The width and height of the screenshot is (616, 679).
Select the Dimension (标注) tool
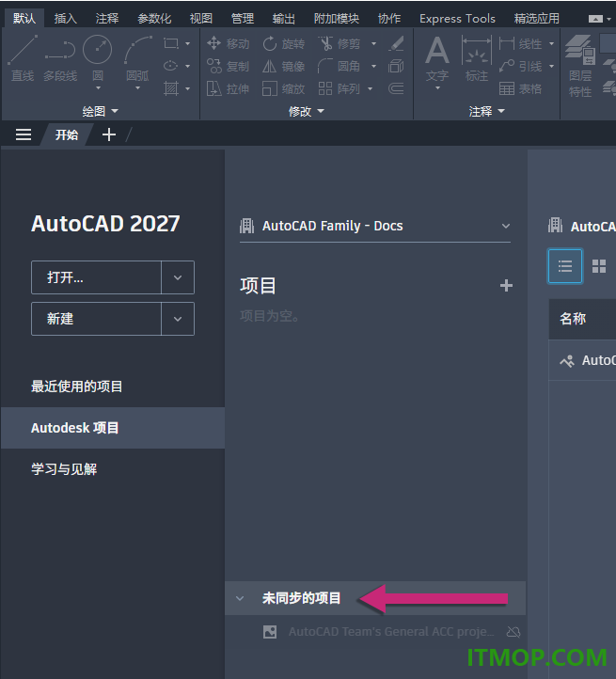click(477, 59)
